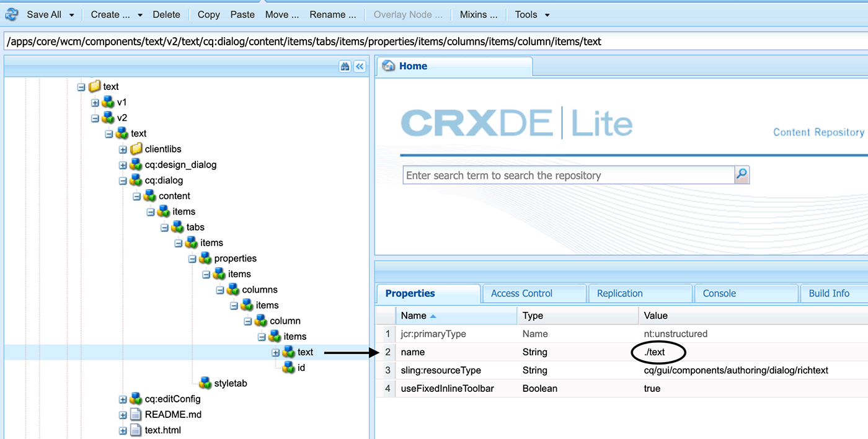Collapse the tree panel with double-arrow icon
The height and width of the screenshot is (439, 868).
coord(360,67)
